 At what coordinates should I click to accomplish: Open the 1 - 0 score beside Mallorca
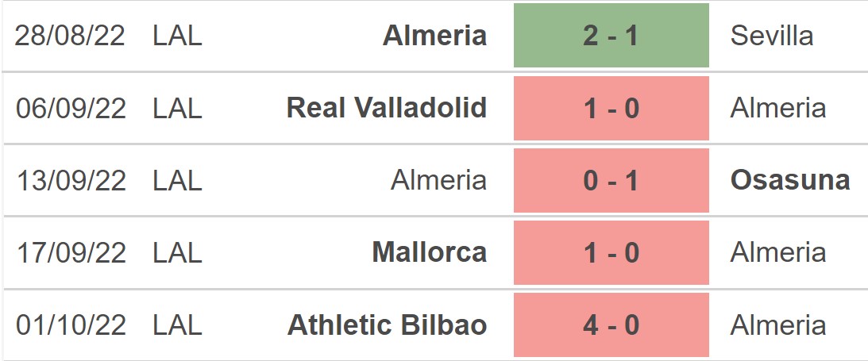(x=611, y=252)
